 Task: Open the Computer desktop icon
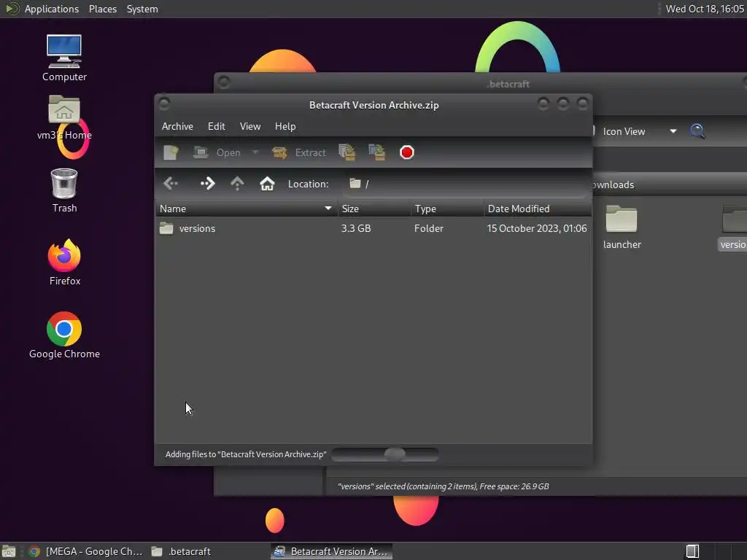64,58
